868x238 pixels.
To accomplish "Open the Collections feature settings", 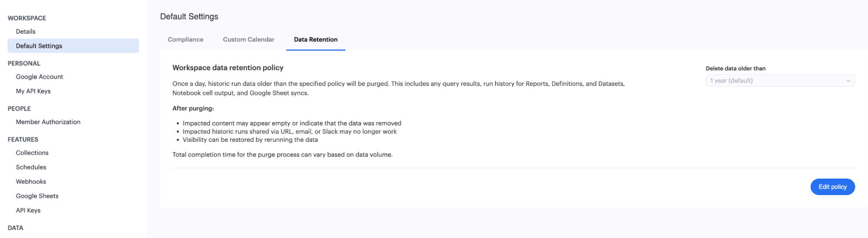I will [32, 153].
